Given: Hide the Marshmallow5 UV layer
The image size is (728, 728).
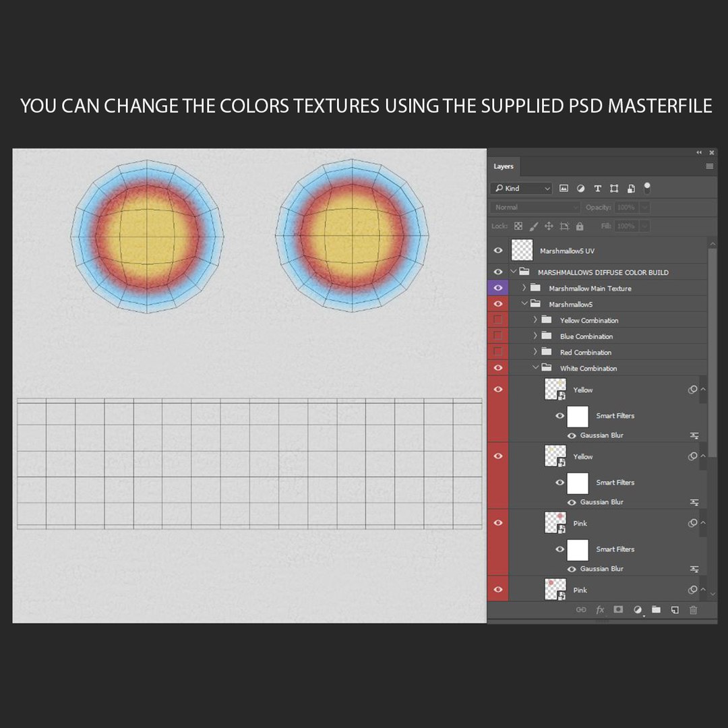Looking at the screenshot, I should 498,250.
